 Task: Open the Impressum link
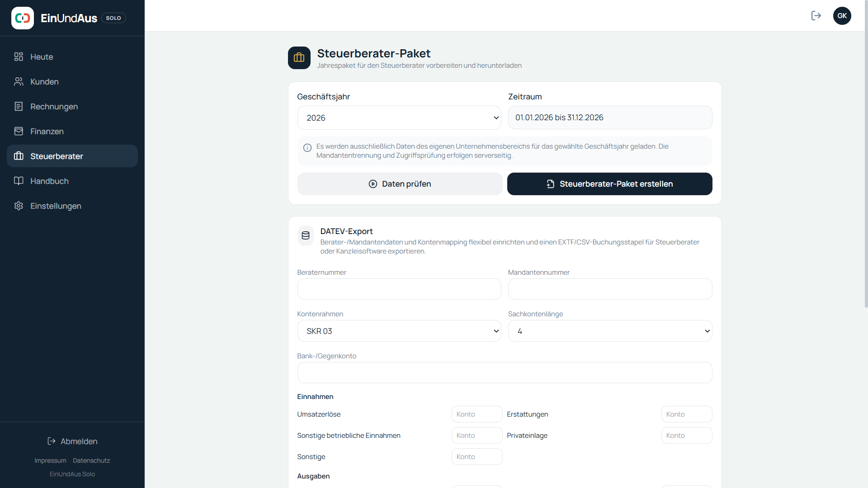(50, 460)
